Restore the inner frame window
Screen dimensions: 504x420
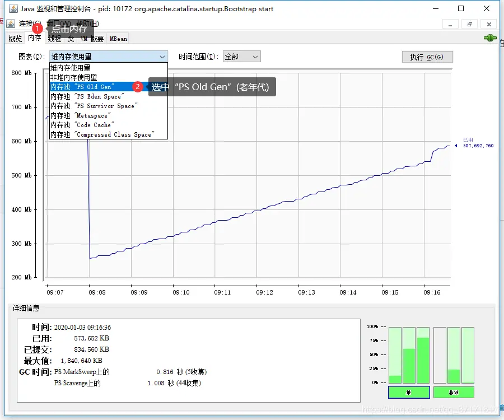coord(470,24)
